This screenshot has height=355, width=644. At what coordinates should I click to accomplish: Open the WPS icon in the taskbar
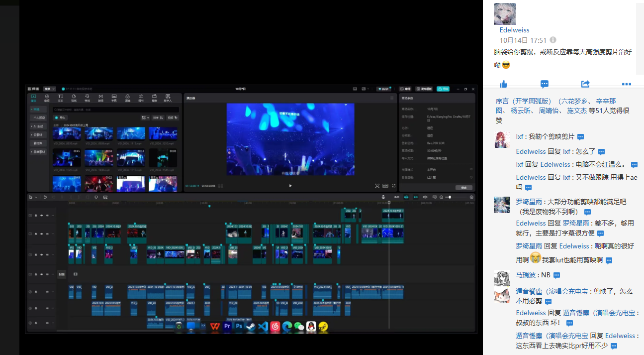215,326
